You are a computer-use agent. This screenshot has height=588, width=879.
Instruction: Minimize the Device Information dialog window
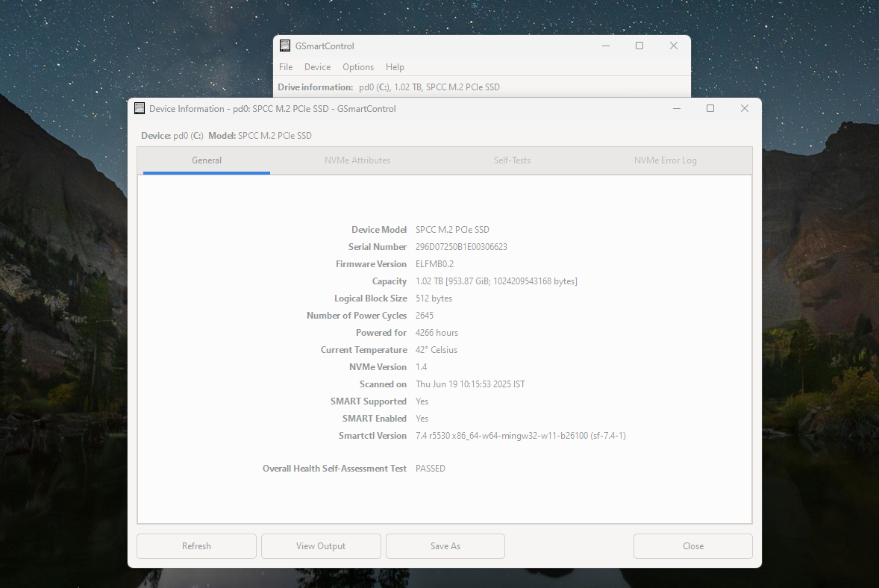[676, 108]
